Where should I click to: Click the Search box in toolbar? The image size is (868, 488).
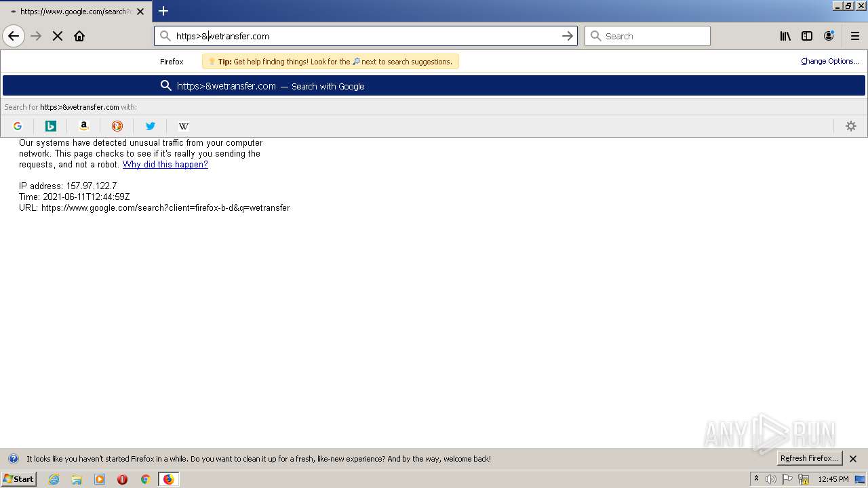(x=648, y=36)
